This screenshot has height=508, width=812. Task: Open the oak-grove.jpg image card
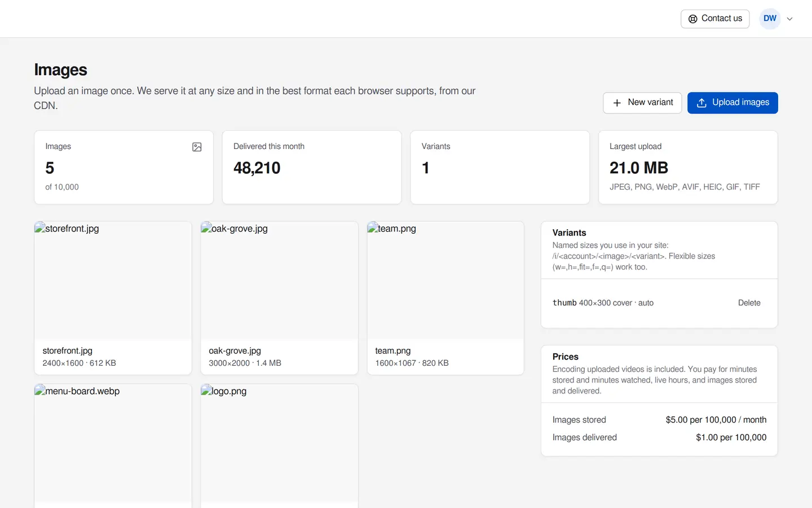279,298
